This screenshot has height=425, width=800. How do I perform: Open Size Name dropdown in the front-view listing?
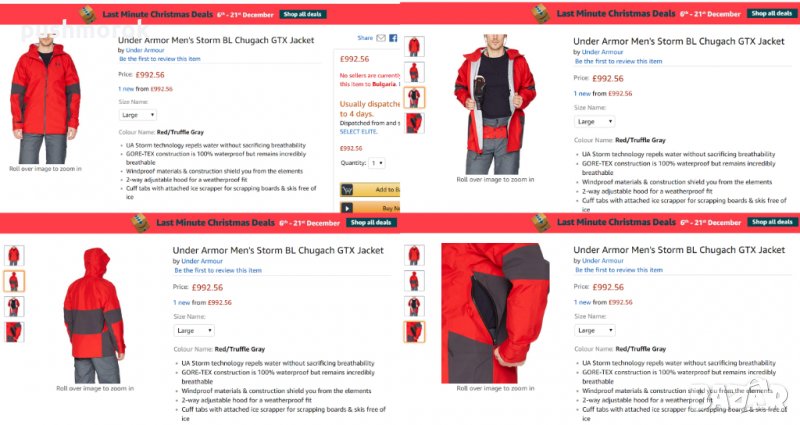coord(138,115)
